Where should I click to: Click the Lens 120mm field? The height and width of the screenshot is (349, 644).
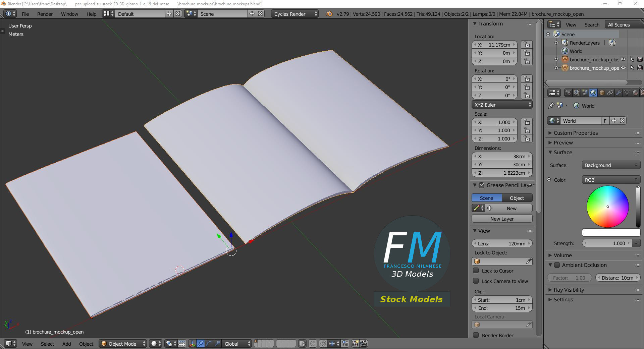(502, 243)
